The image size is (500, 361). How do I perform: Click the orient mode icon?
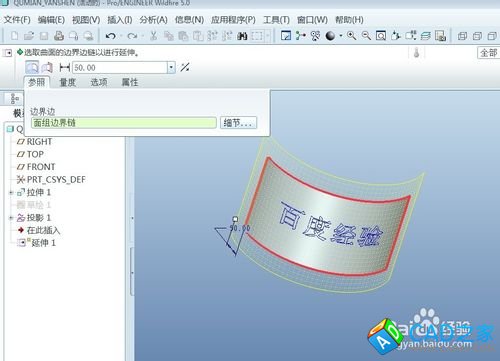tap(315, 35)
